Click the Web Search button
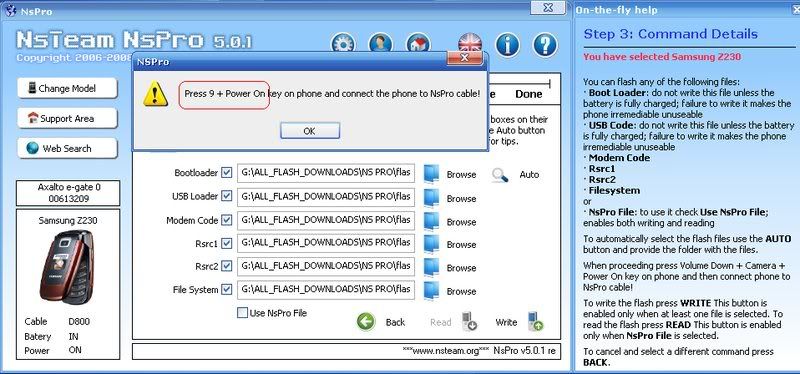This screenshot has width=800, height=374. 67,148
